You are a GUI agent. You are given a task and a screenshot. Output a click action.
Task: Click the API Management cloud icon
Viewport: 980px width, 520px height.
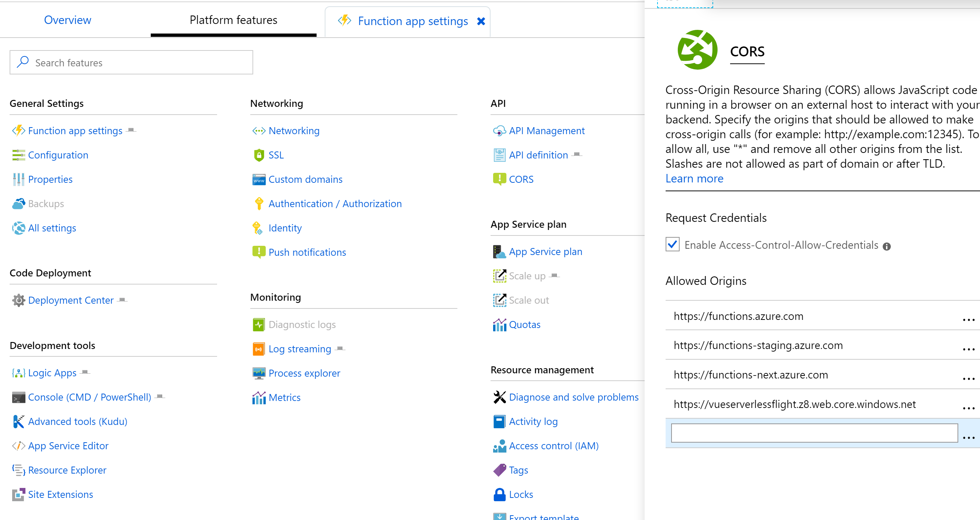point(499,130)
